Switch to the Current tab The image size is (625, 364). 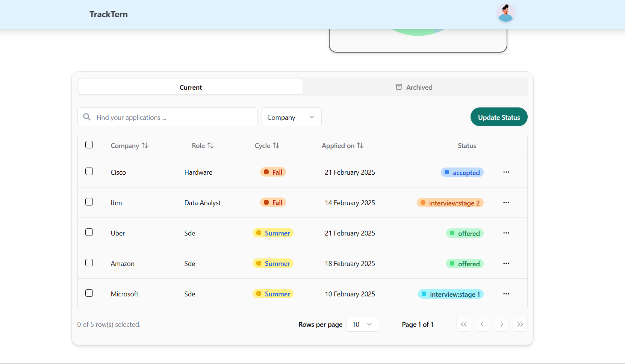tap(191, 87)
